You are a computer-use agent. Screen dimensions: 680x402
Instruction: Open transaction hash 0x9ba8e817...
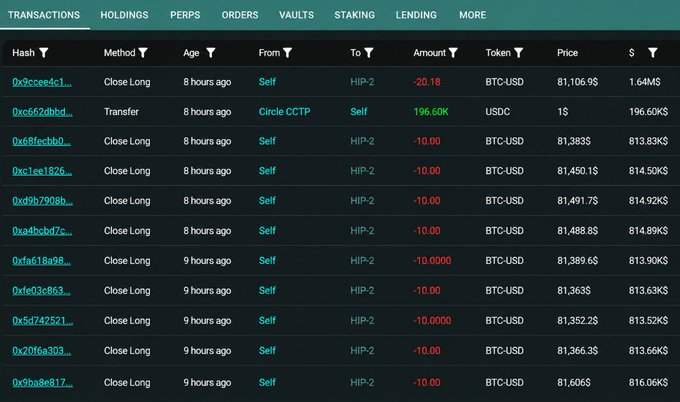pyautogui.click(x=42, y=382)
